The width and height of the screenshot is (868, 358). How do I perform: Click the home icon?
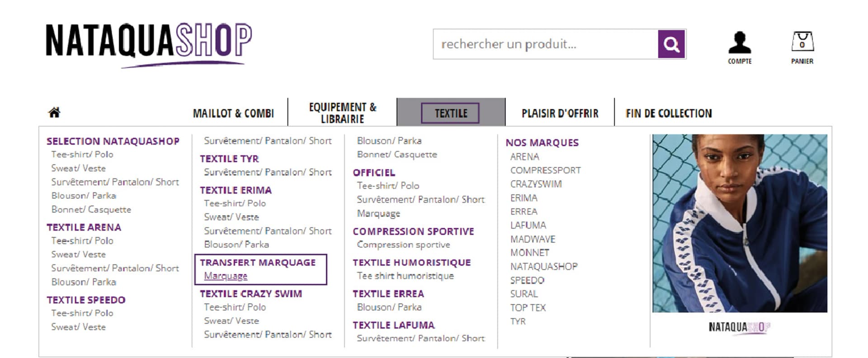point(54,111)
